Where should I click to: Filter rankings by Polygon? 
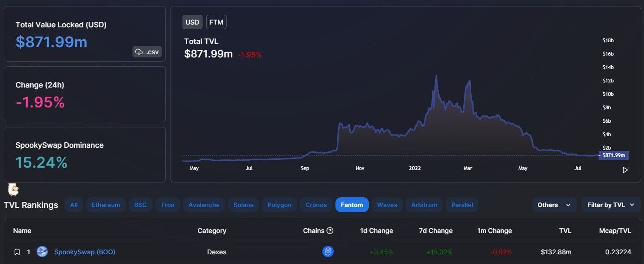(279, 205)
